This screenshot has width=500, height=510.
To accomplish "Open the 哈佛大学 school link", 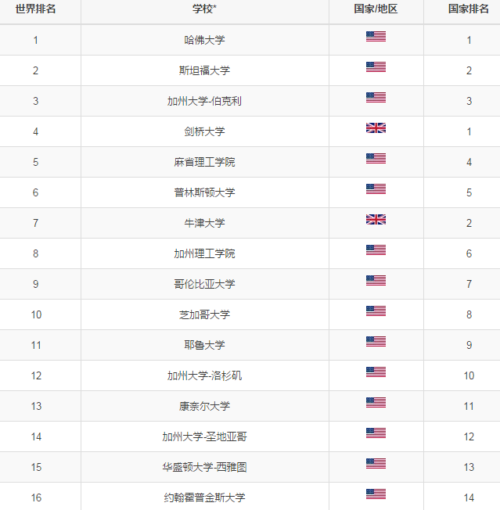I will (204, 40).
